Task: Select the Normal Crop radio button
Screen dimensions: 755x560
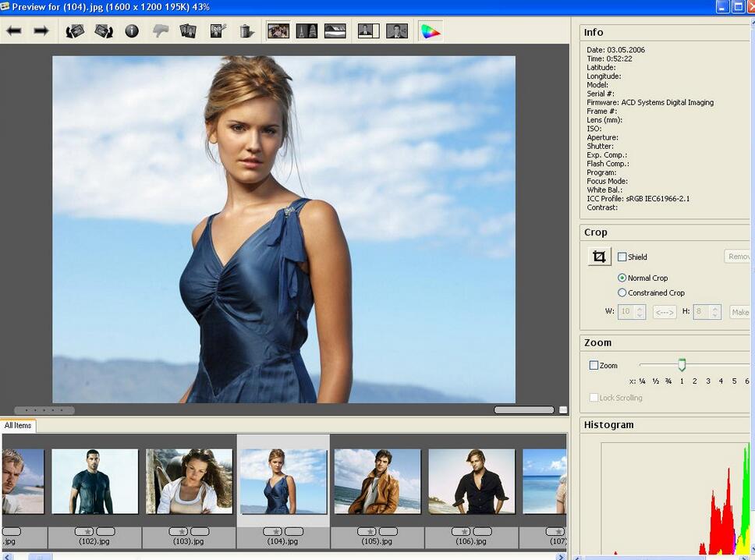Action: (x=622, y=278)
